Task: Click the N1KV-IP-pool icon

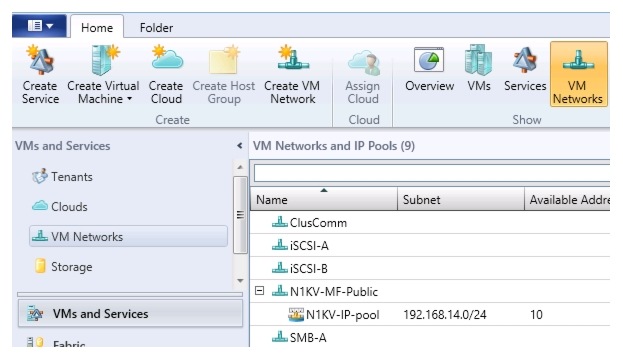Action: [296, 314]
